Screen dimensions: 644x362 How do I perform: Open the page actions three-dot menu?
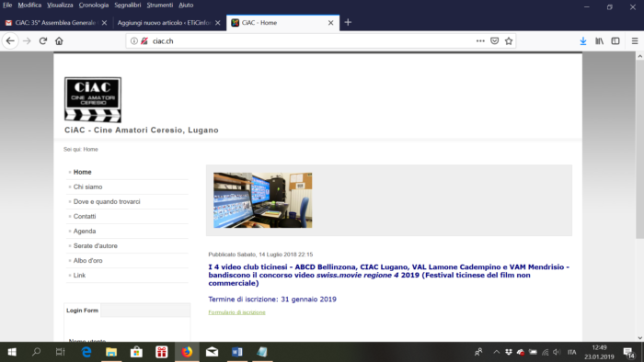[480, 41]
